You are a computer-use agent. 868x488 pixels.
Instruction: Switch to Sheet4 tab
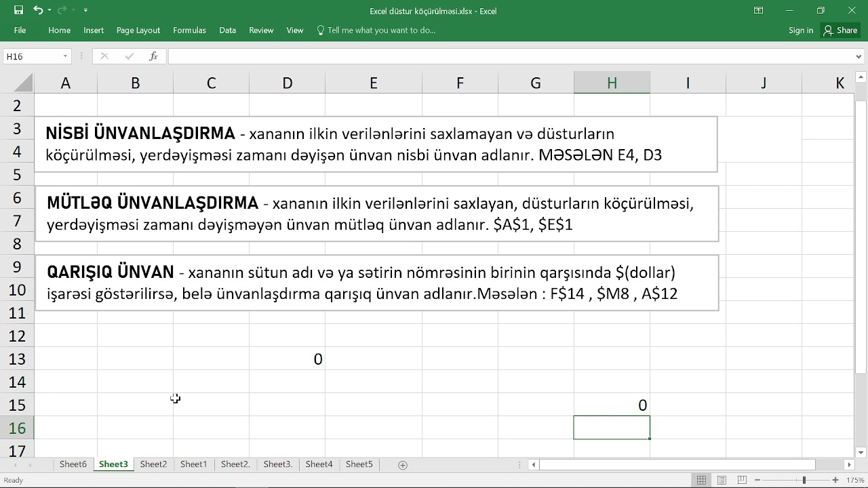click(319, 464)
